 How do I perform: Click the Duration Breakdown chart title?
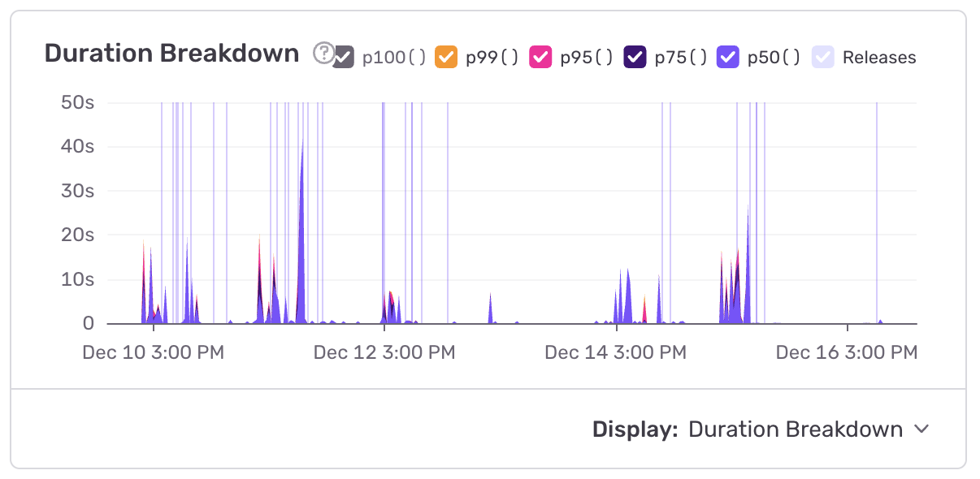point(171,54)
